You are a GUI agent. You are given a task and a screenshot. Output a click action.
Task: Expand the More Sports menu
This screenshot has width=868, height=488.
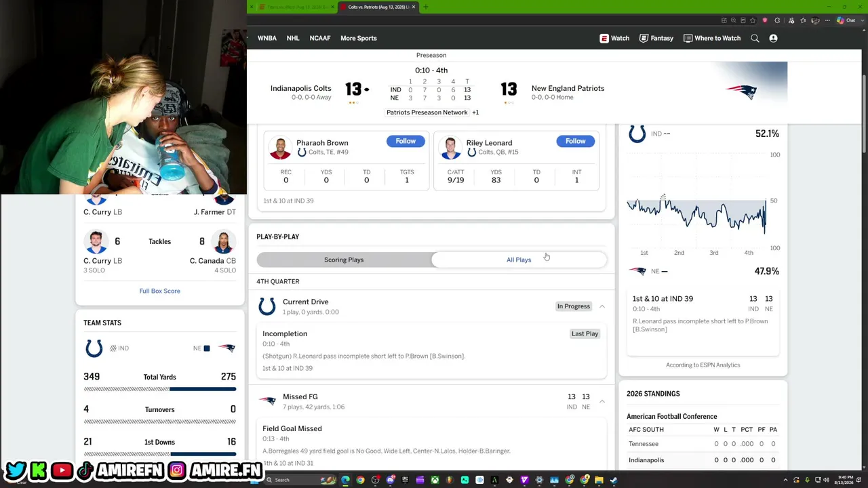pos(359,39)
